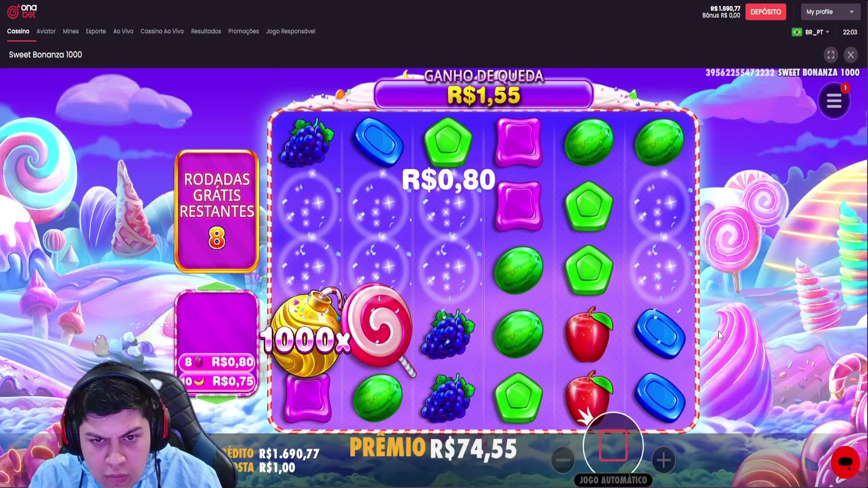Open the Jogo Responsável link
Screen dimensions: 868x488
click(x=291, y=31)
